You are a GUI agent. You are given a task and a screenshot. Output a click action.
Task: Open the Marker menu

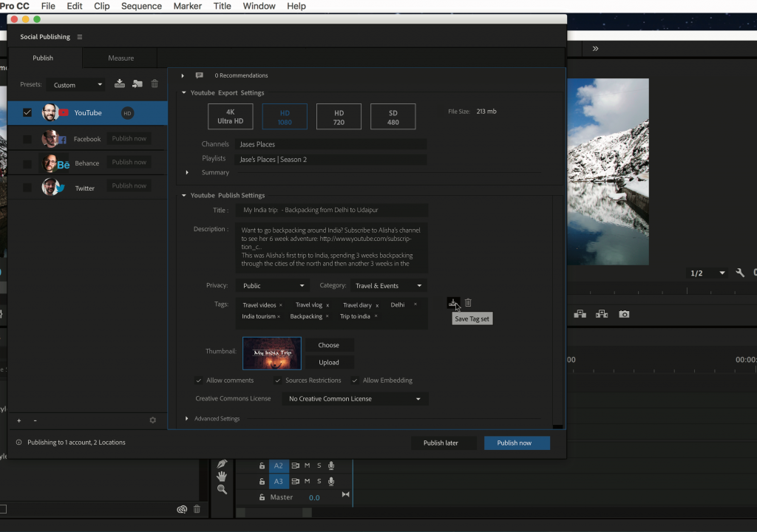tap(187, 6)
